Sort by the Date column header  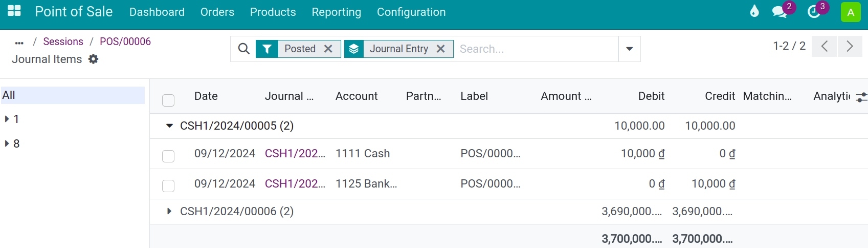pos(206,96)
